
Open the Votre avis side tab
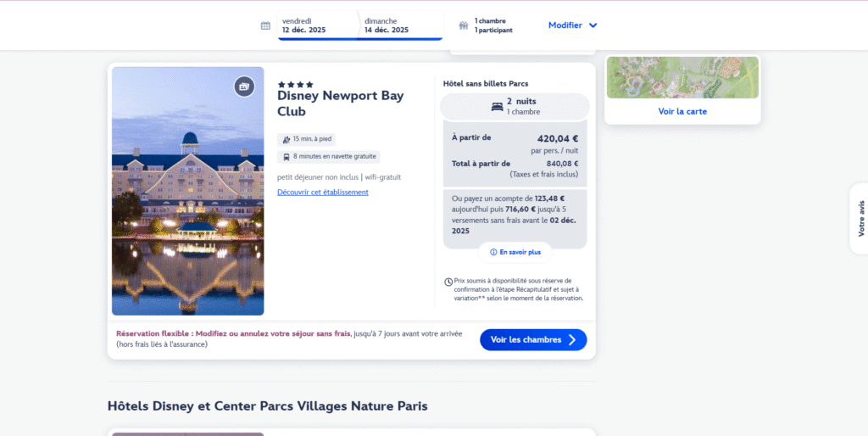click(859, 218)
